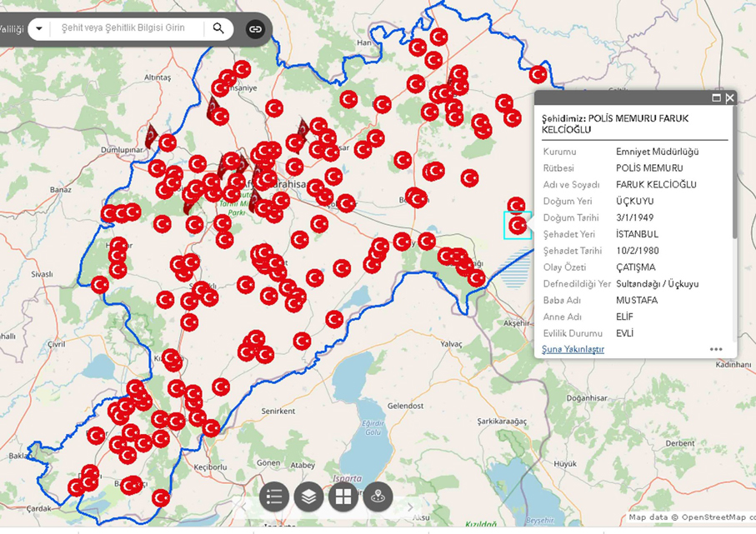Click the lone marker near Sivaslı
The image size is (756, 534).
coord(100,285)
